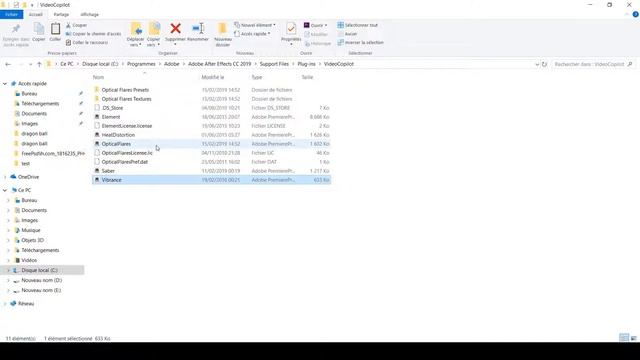Click the back navigation arrow
The width and height of the screenshot is (640, 360).
tap(8, 64)
